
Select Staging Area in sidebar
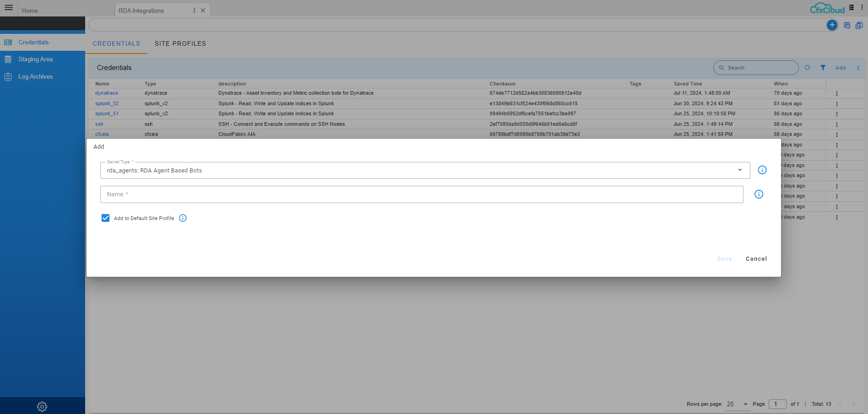(35, 59)
